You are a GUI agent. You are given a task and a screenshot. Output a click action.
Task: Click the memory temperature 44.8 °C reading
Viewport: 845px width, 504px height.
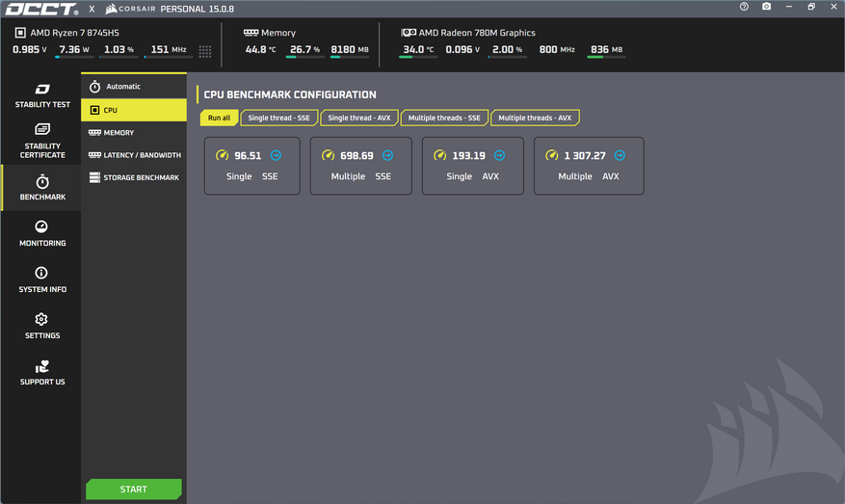(x=260, y=49)
